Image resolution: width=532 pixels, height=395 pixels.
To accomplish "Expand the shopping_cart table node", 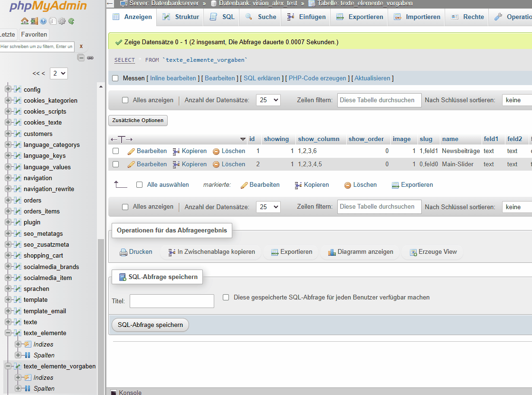I will click(x=8, y=256).
